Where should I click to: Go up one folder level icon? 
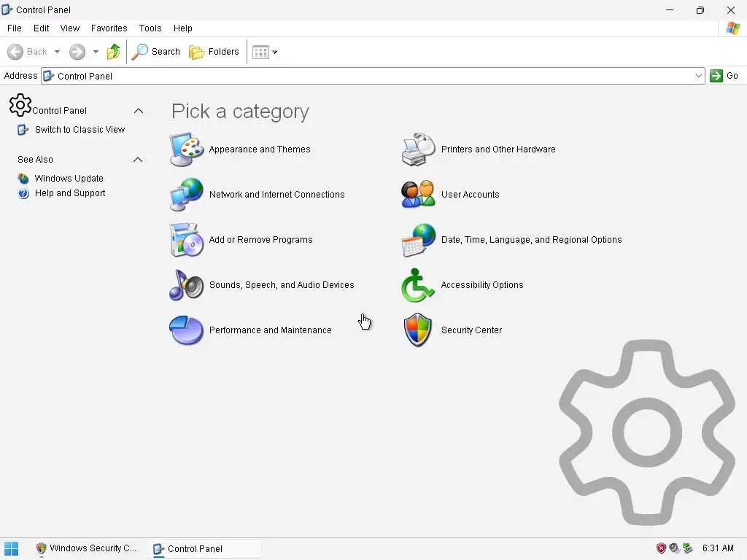point(113,52)
